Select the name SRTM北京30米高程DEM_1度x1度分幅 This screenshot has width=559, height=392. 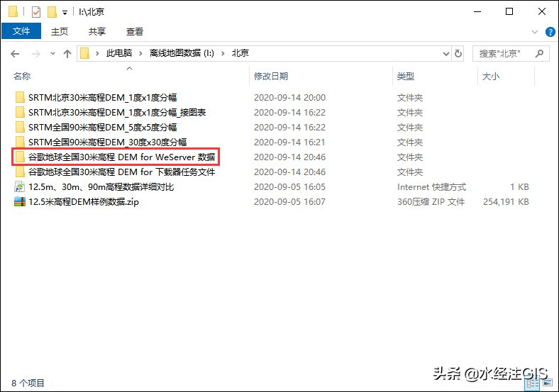(x=103, y=98)
